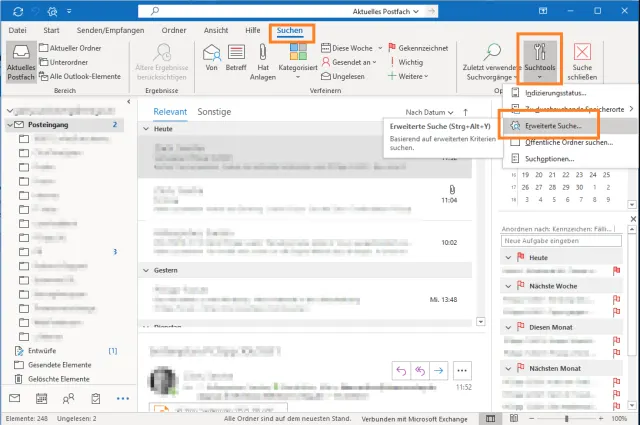Select the Aktuelles Postfach scope icon

(x=21, y=60)
